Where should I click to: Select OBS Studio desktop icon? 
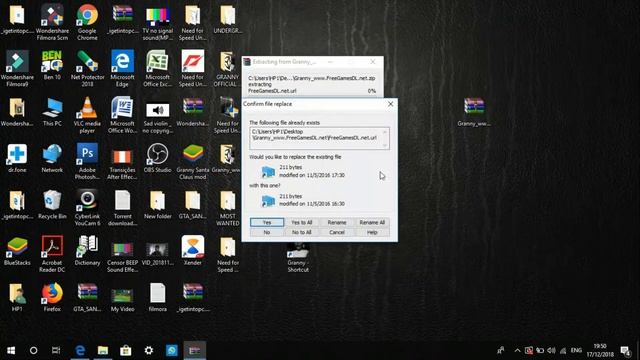point(157,158)
